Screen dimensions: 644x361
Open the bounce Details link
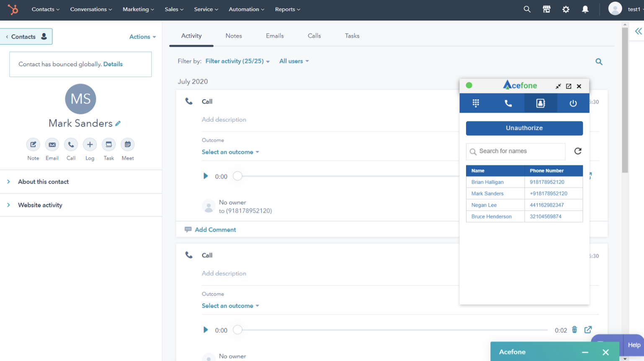pyautogui.click(x=113, y=64)
